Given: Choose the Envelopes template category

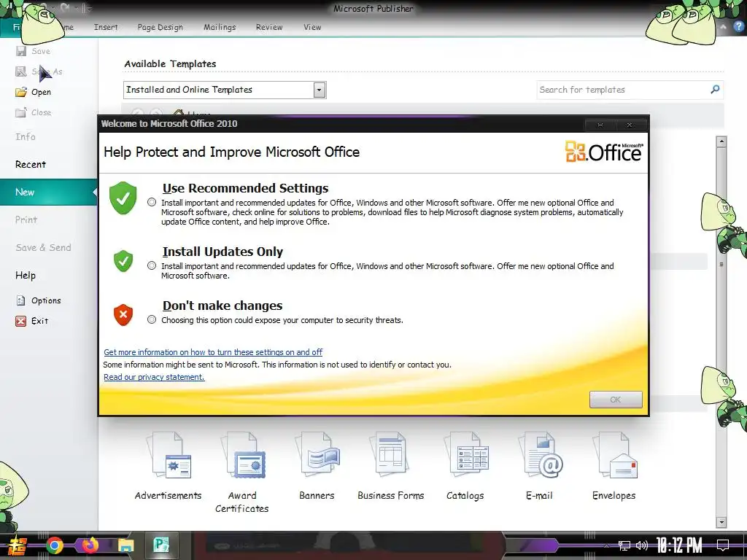Looking at the screenshot, I should pos(614,466).
